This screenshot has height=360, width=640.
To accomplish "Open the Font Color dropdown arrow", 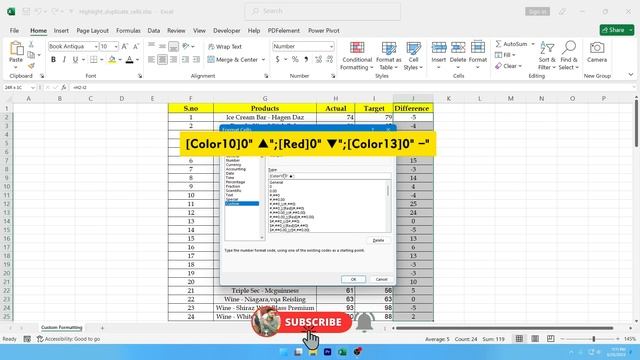I will 138,60.
